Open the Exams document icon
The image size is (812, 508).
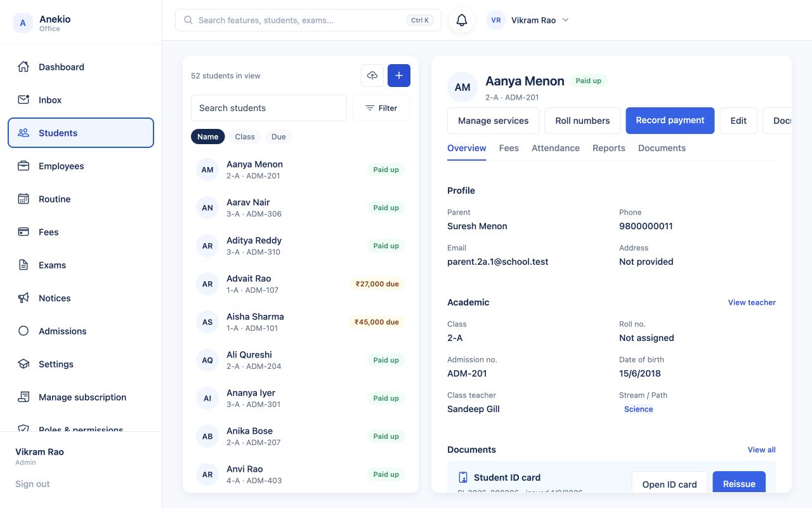click(23, 265)
